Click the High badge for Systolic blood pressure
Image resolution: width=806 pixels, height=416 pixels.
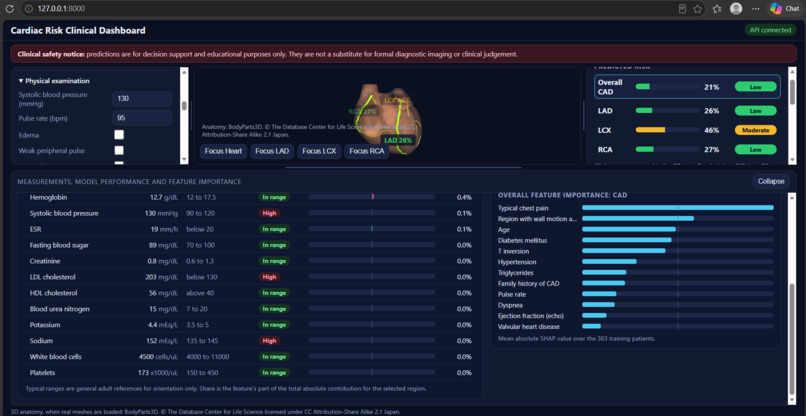pyautogui.click(x=269, y=213)
